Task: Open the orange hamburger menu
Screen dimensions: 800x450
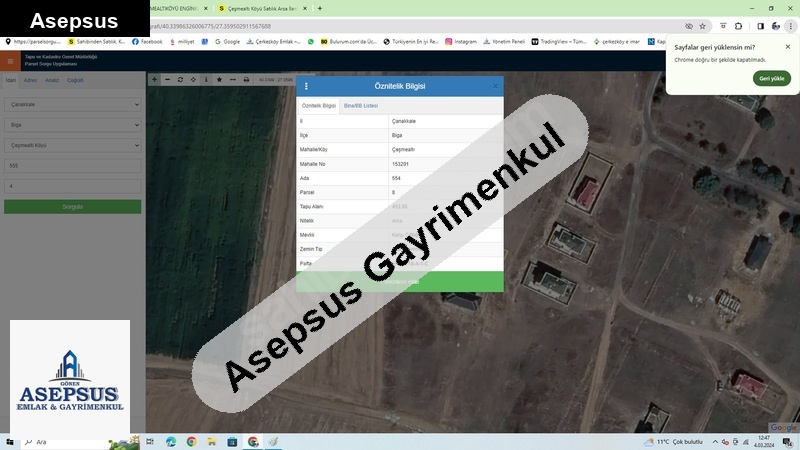Action: tap(9, 61)
